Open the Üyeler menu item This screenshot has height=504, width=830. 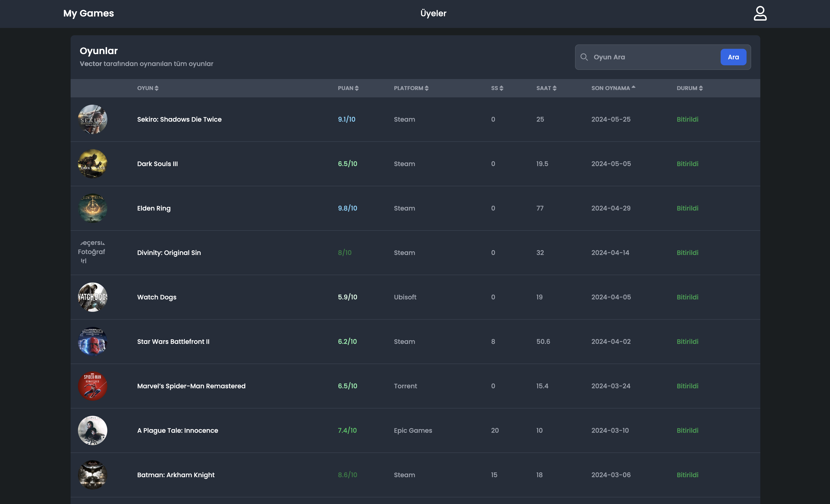[433, 14]
